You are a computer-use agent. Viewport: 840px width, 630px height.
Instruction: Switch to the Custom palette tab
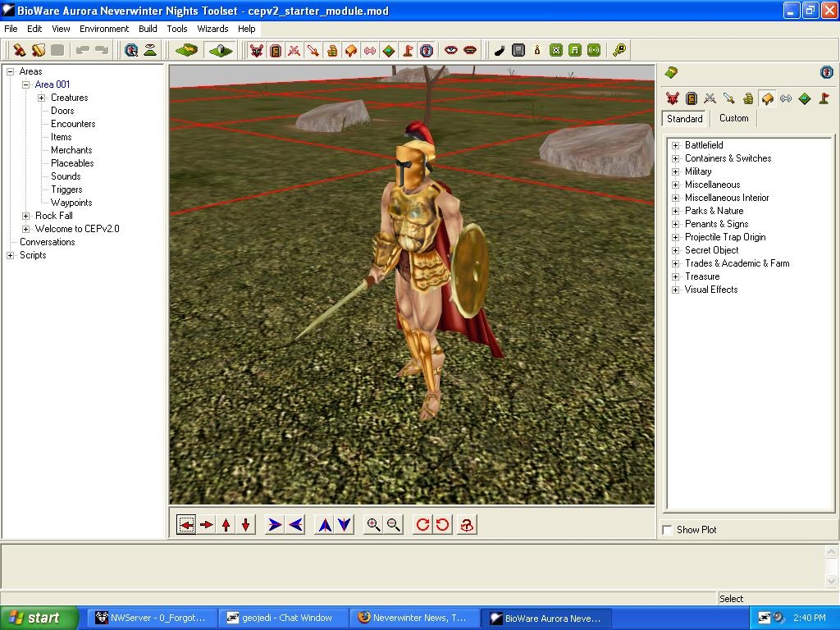[733, 118]
